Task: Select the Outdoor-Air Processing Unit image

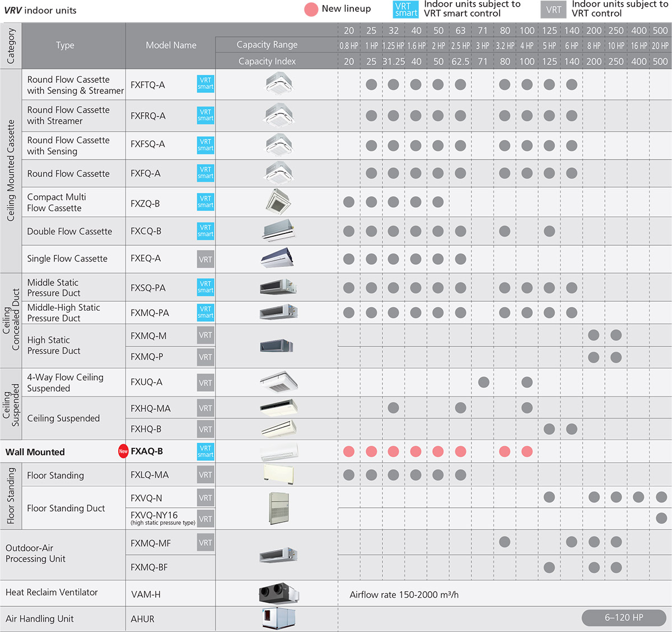Action: (x=278, y=555)
